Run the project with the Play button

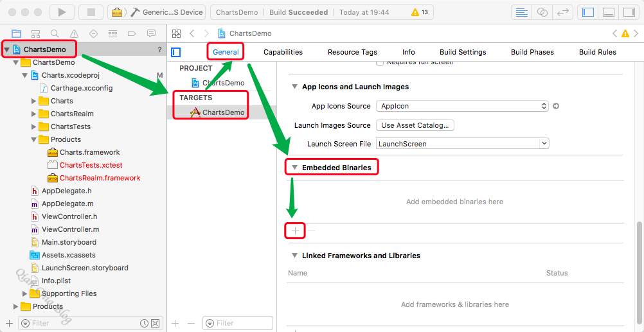coord(62,12)
